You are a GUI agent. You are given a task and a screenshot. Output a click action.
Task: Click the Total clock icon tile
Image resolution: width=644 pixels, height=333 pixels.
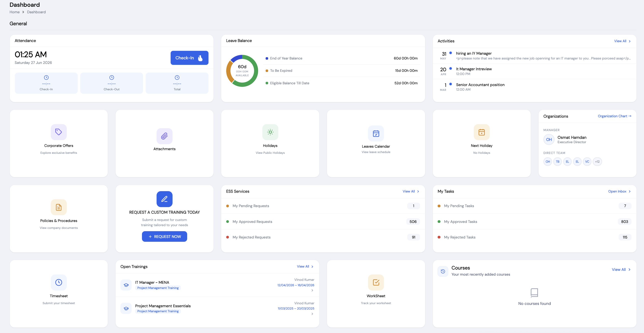(177, 83)
